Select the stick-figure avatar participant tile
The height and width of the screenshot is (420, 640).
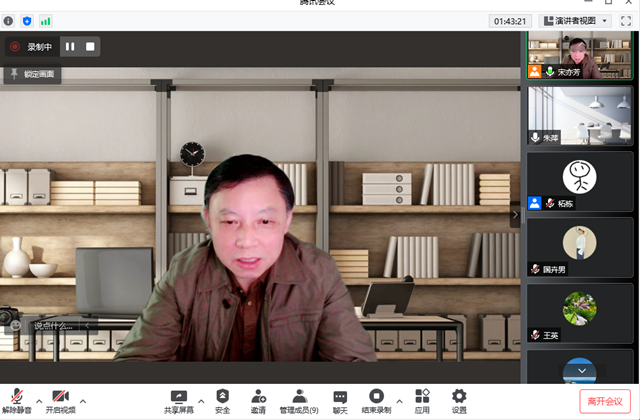580,182
